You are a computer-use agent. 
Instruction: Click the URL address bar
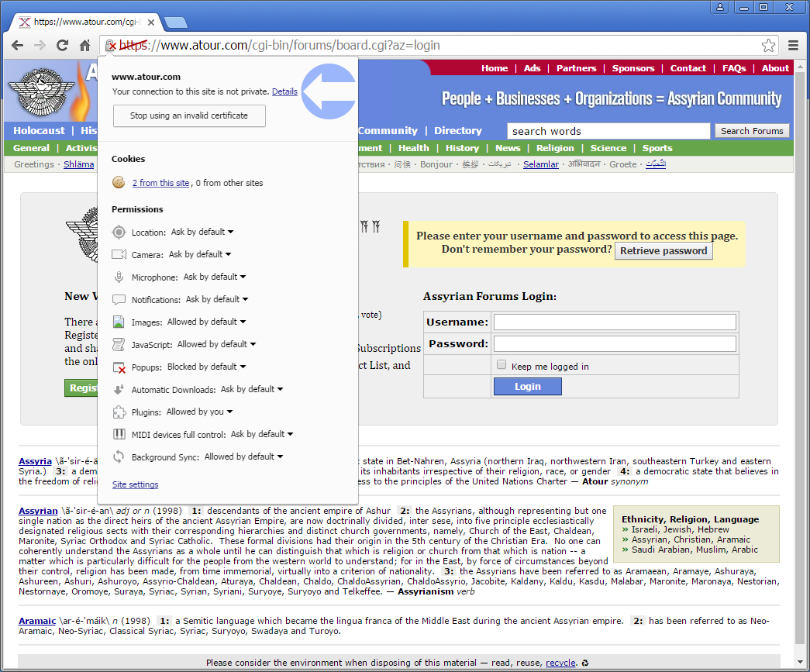click(439, 46)
